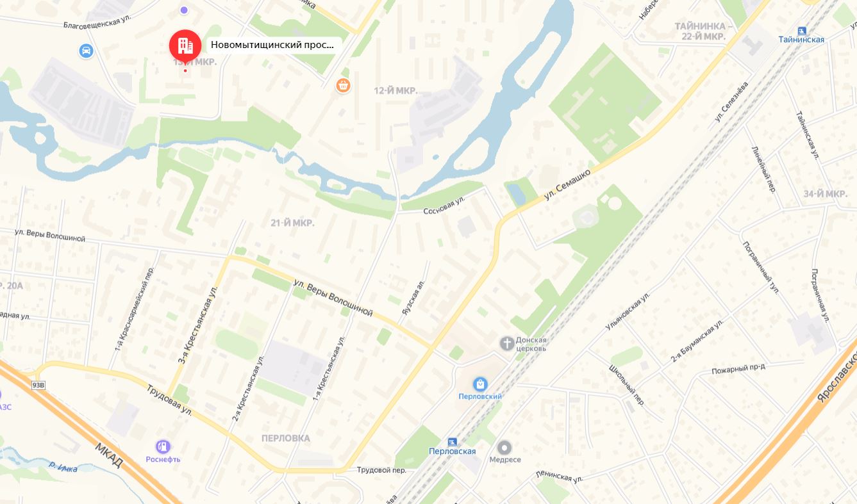Click the 93В road number badge
Image resolution: width=857 pixels, height=504 pixels.
pyautogui.click(x=38, y=386)
